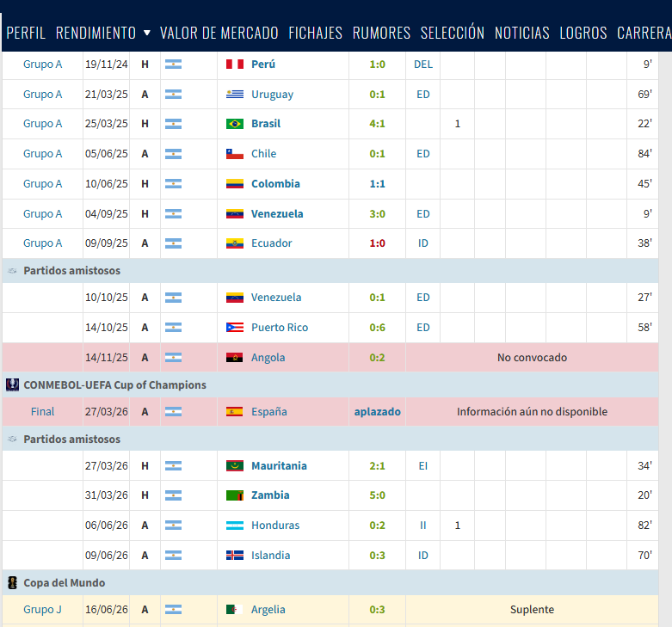Click the Perú flag icon

click(x=235, y=65)
